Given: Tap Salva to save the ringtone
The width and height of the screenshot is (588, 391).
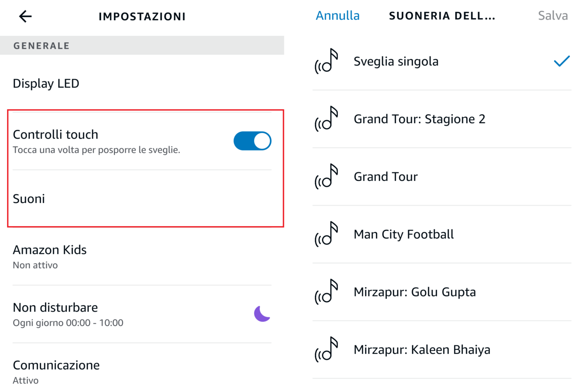Looking at the screenshot, I should pyautogui.click(x=553, y=16).
